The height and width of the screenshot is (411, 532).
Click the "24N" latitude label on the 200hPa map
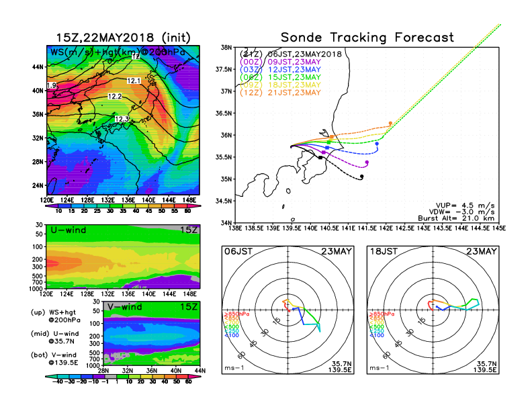(x=38, y=185)
